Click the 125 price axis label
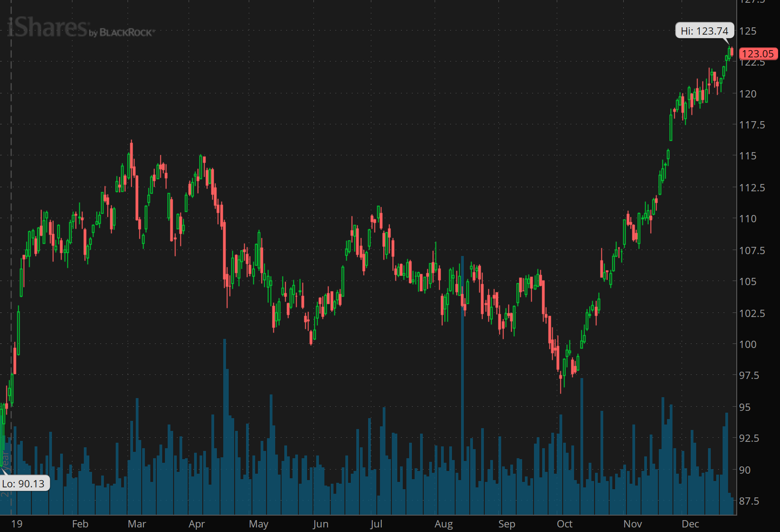This screenshot has height=532, width=780. click(748, 31)
